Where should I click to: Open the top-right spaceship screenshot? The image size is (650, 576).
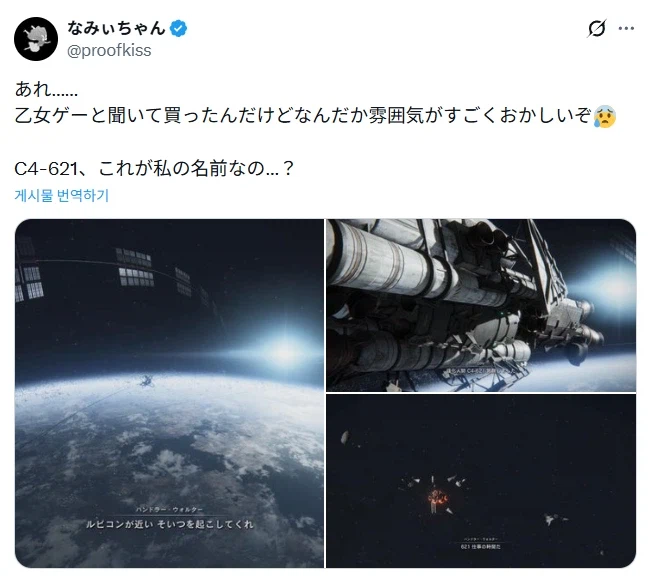[x=481, y=305]
